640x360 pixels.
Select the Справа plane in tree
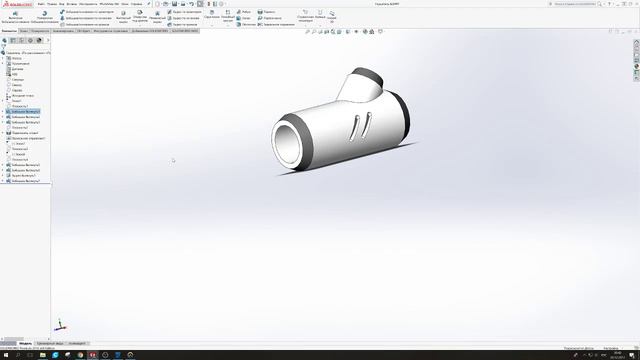tap(14, 90)
